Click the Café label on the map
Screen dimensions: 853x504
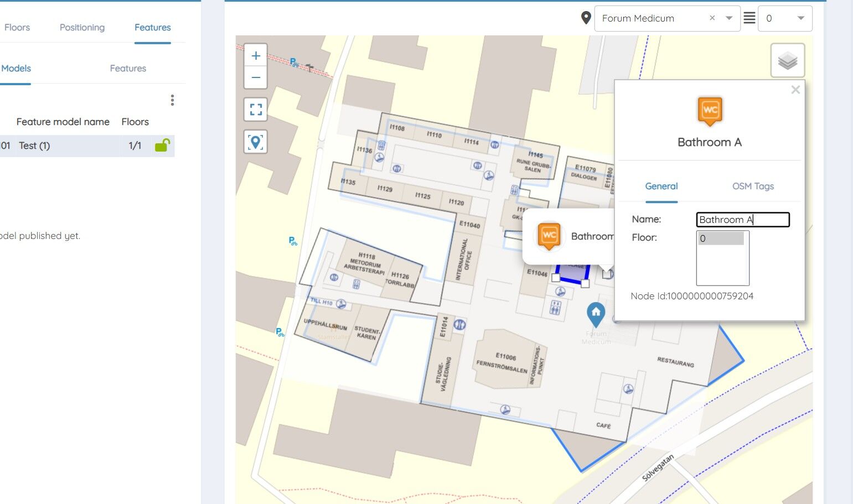pos(603,425)
